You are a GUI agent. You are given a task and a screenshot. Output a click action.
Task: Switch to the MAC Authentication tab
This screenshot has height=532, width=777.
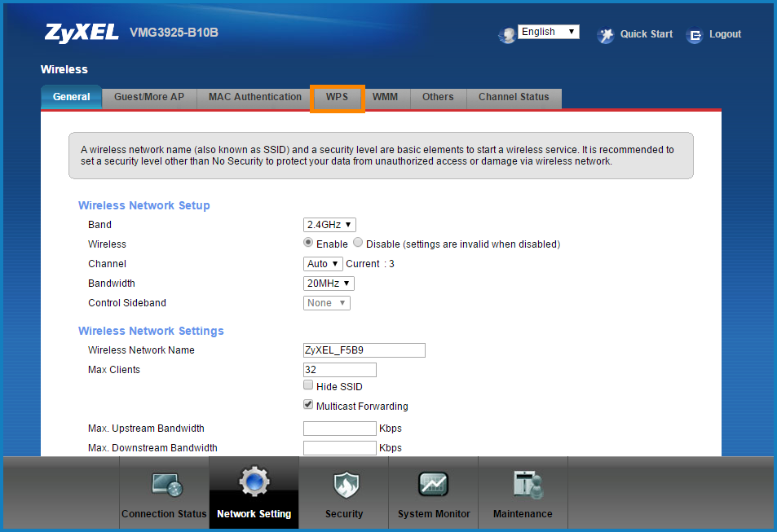[255, 97]
